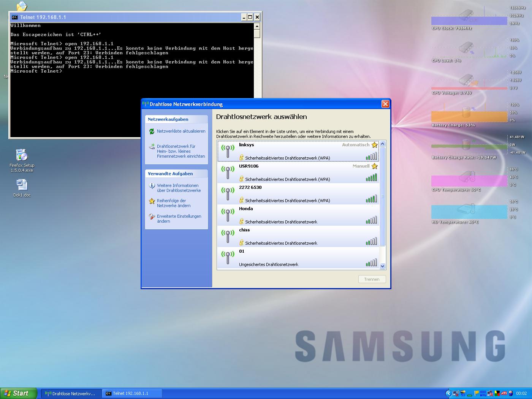The image size is (532, 399).
Task: Click the wireless disconnected tray icon
Action: 456,393
